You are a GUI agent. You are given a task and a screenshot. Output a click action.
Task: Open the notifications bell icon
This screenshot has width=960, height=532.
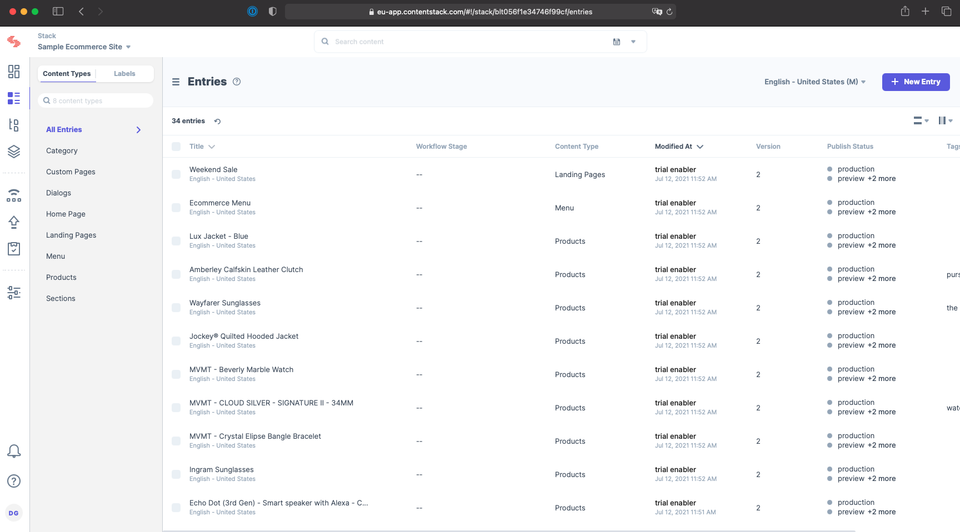click(13, 451)
